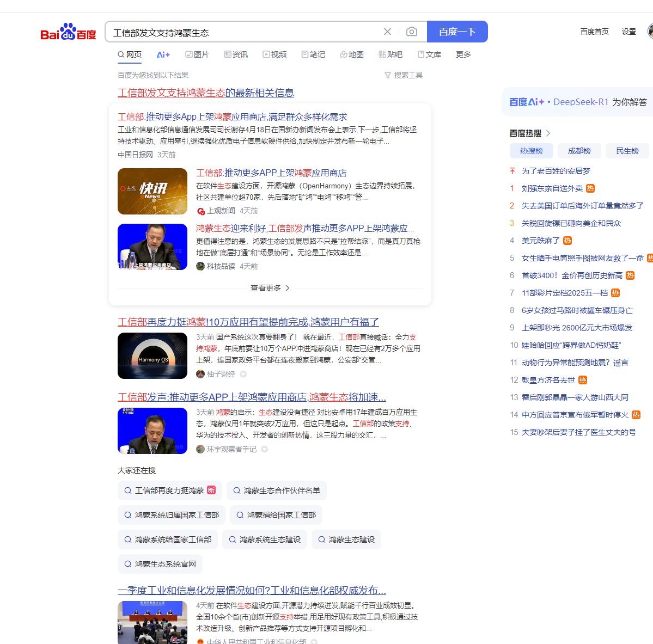Click the badge icon next to 柚子财经
The image size is (653, 644).
(x=243, y=374)
